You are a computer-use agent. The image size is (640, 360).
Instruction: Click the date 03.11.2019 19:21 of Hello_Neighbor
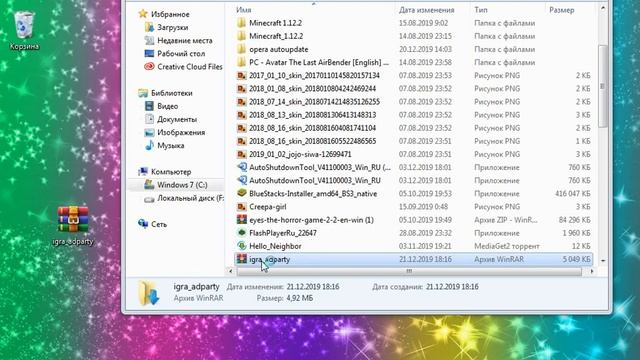pos(425,246)
